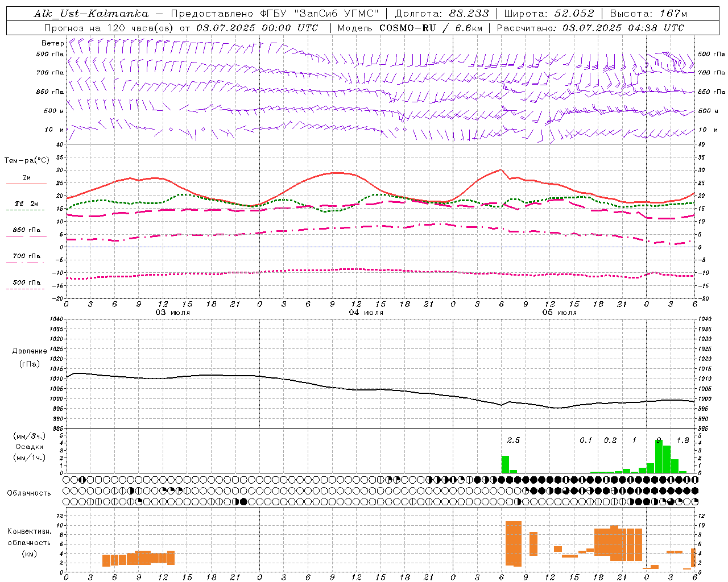
Task: Click the Широта: 52.052 value
Action: point(549,14)
